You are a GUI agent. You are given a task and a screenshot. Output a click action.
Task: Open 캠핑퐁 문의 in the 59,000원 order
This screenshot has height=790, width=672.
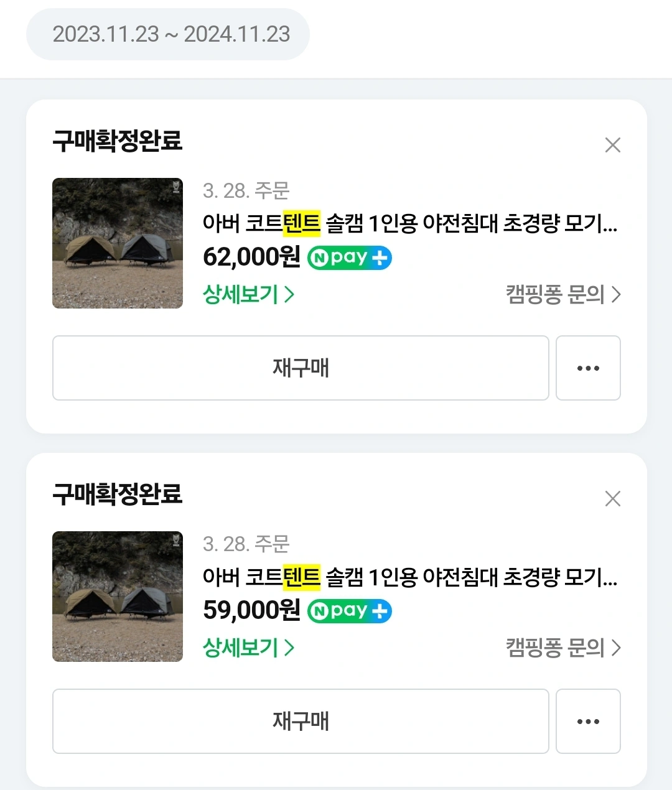(562, 648)
